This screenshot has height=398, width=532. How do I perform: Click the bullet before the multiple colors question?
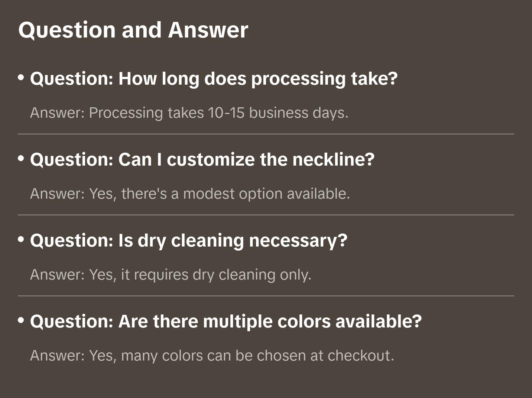click(21, 320)
